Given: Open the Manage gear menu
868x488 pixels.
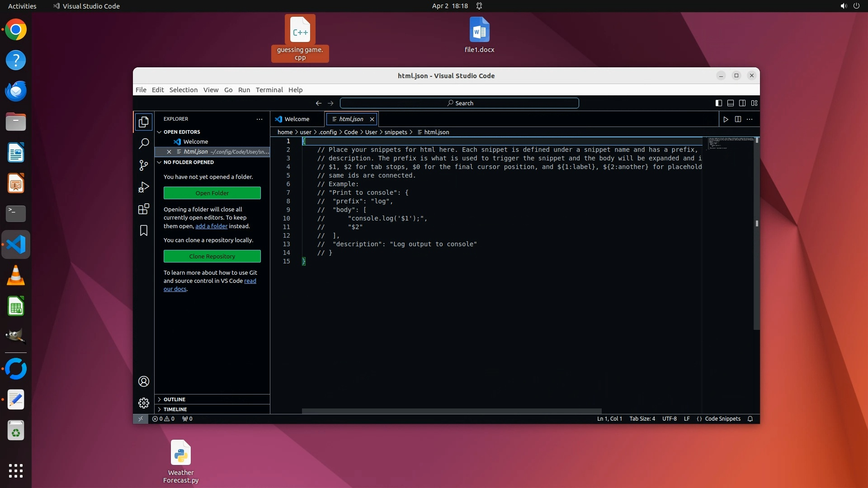Looking at the screenshot, I should 143,403.
